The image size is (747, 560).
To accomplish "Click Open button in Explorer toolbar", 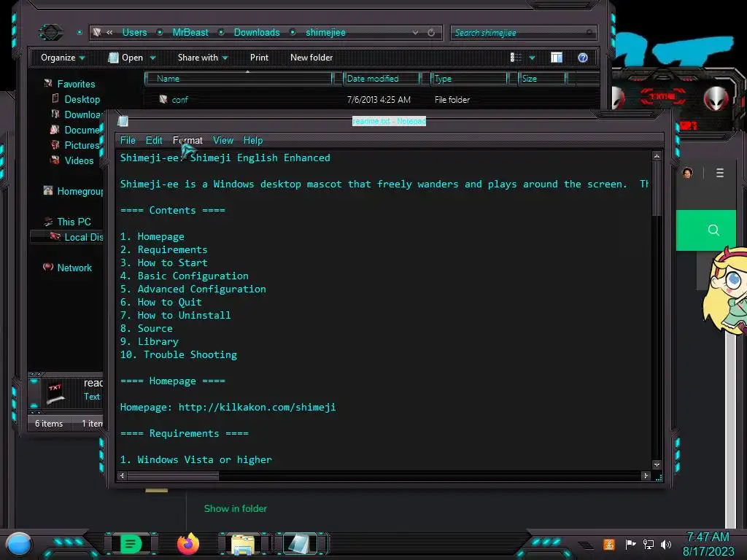I will (125, 58).
